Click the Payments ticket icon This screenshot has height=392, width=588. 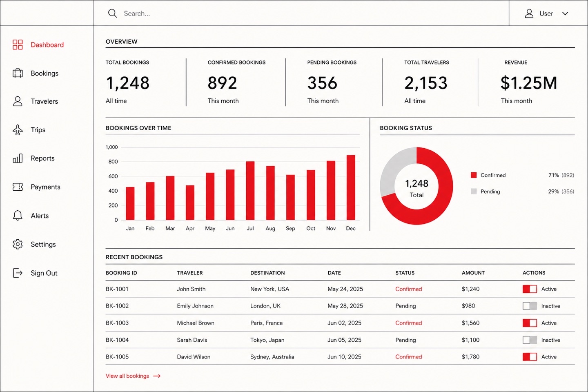18,187
